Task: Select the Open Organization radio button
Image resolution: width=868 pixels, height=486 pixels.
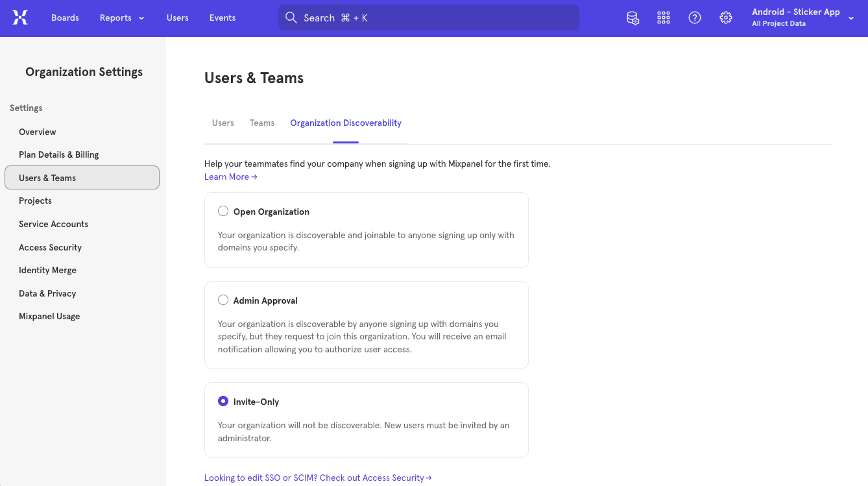Action: click(x=223, y=211)
